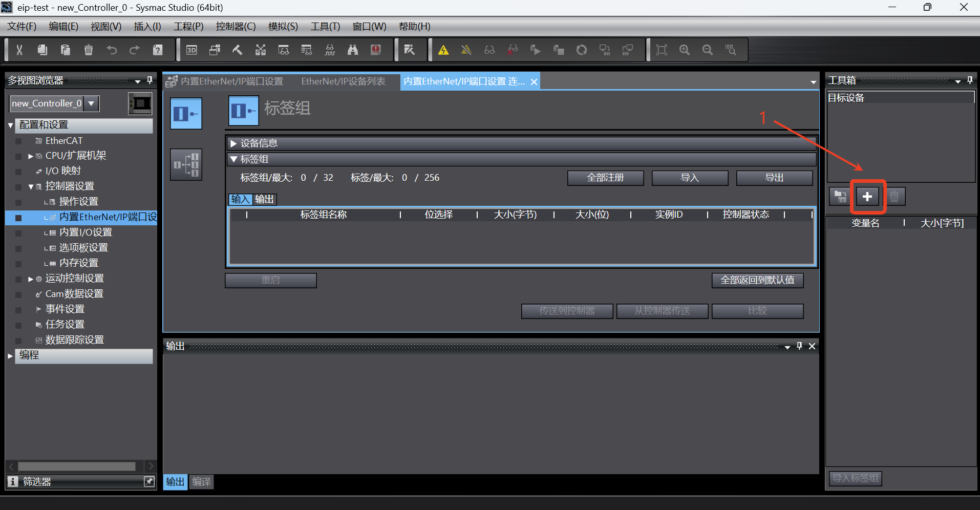Viewport: 980px width, 510px height.
Task: Open the new_Controller_0 dropdown
Action: coord(91,103)
